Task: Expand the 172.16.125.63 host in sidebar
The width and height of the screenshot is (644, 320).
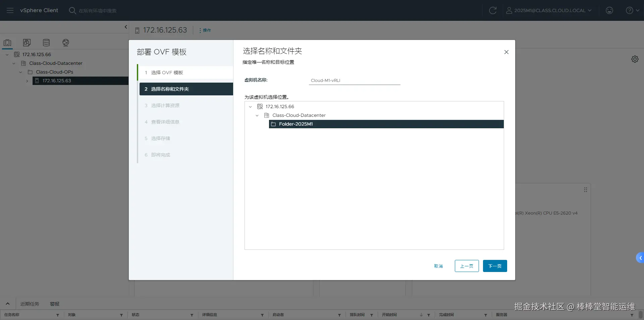Action: 27,81
